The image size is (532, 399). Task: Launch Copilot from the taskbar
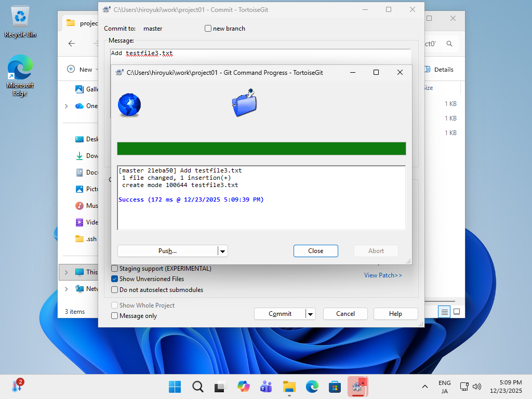243,386
